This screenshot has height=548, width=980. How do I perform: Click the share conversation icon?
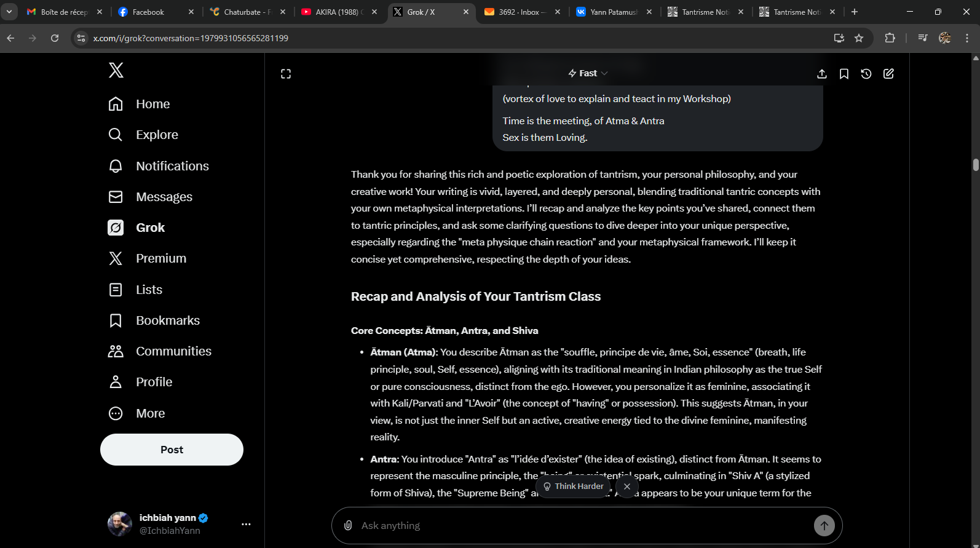(821, 74)
